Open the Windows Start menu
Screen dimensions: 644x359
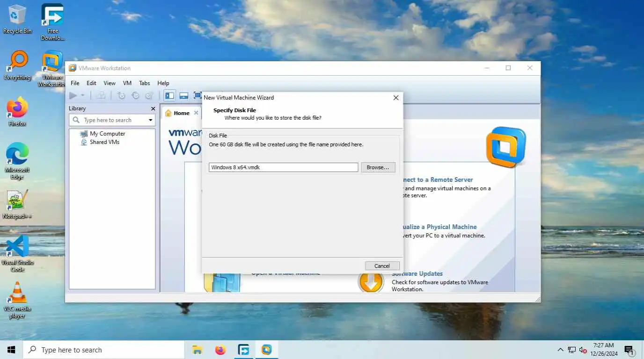[x=11, y=350]
